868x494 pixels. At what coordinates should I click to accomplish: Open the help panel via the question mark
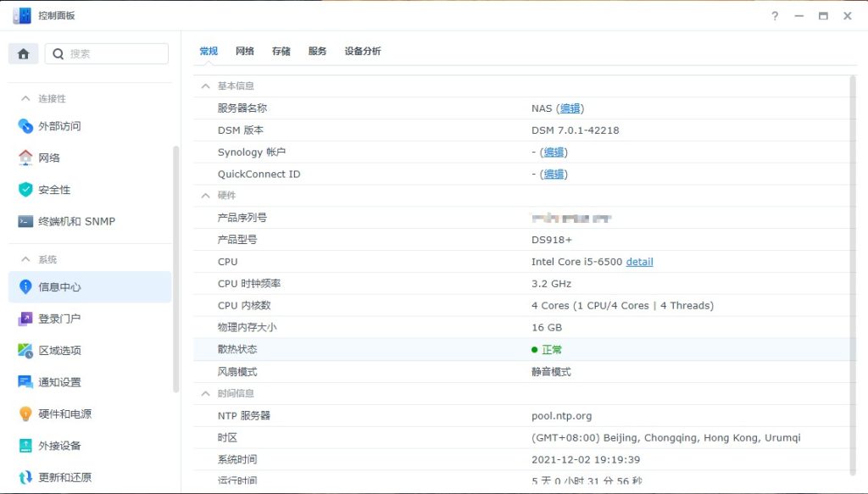[774, 15]
